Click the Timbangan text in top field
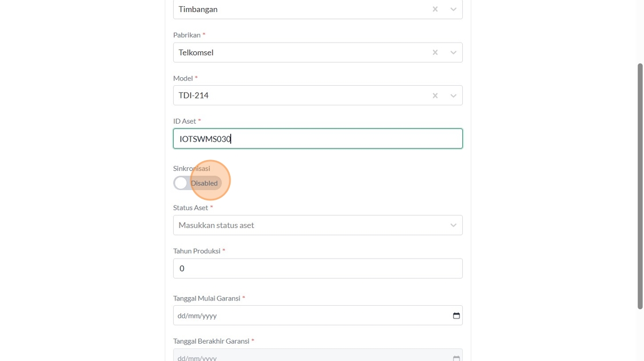The image size is (644, 361). tap(198, 9)
